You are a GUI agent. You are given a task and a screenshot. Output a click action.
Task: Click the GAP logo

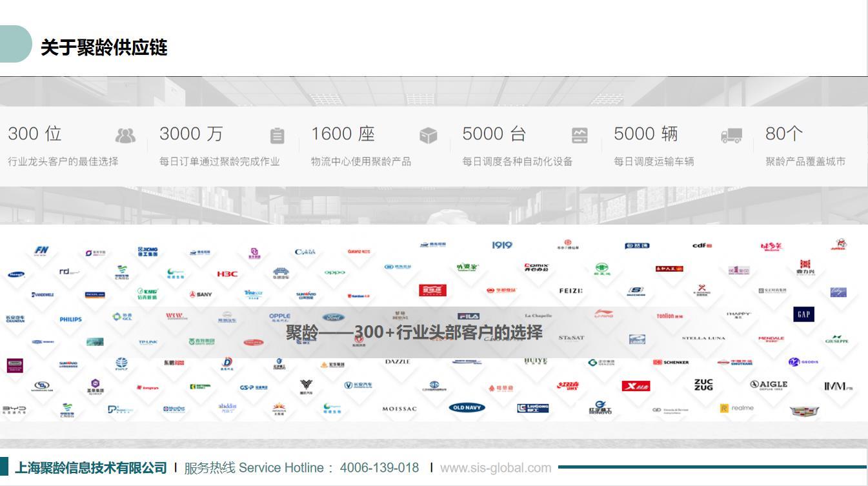tap(803, 314)
